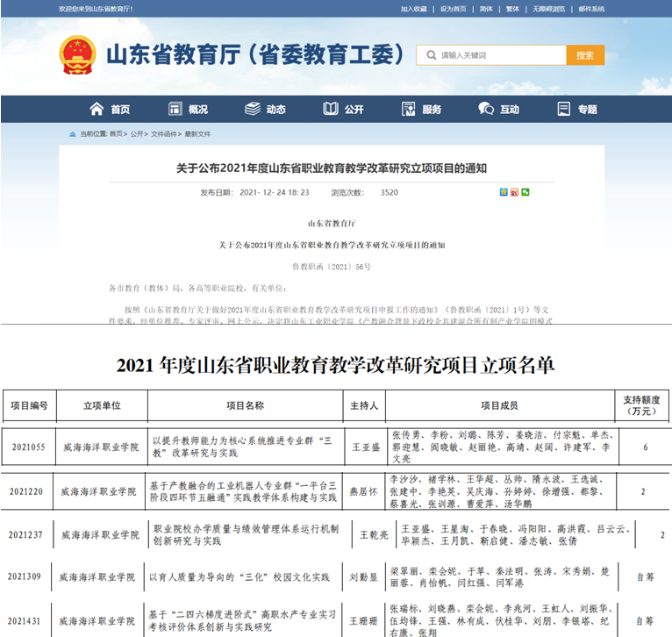Click 设为首页 in top bar
Image resolution: width=672 pixels, height=637 pixels.
click(453, 9)
